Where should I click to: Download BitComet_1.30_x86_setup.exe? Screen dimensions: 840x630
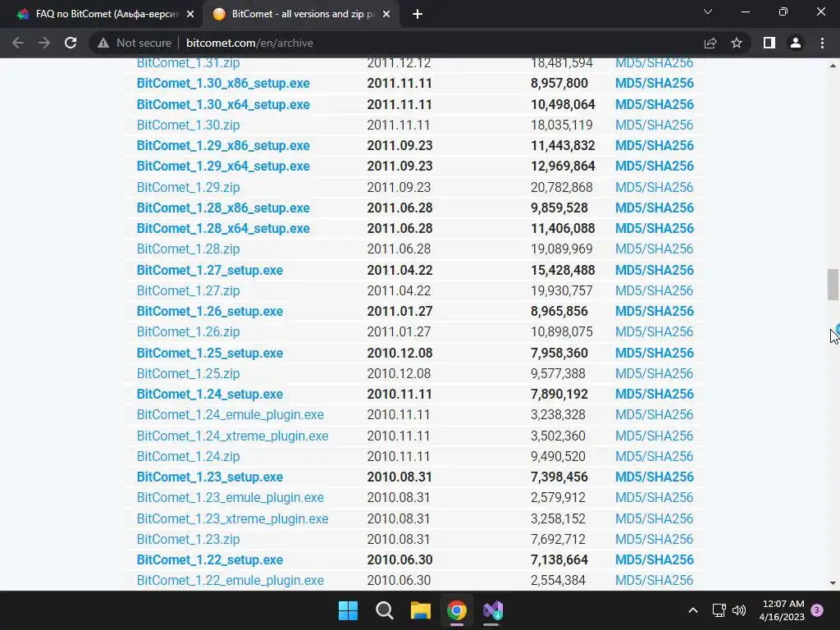223,84
